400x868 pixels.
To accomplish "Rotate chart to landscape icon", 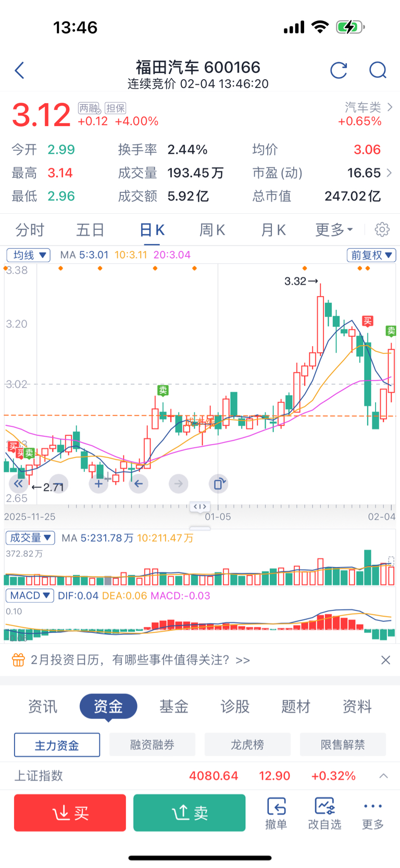I will (x=218, y=484).
